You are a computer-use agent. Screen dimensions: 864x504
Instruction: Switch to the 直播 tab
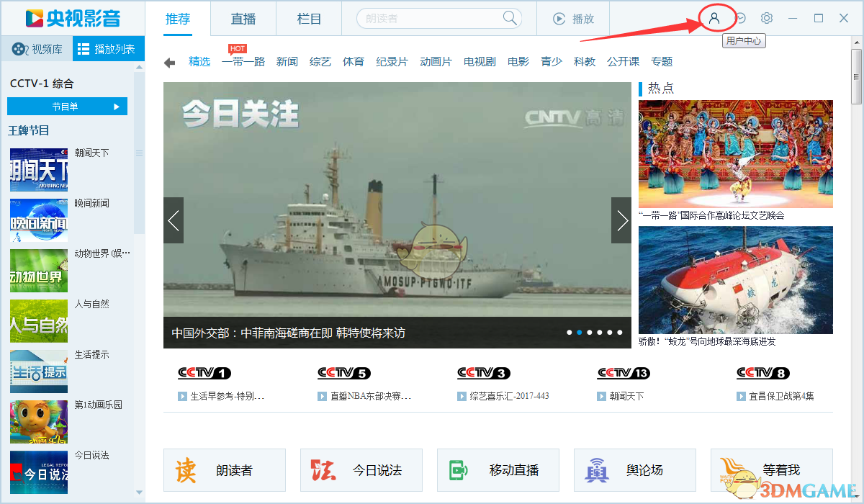click(x=243, y=19)
